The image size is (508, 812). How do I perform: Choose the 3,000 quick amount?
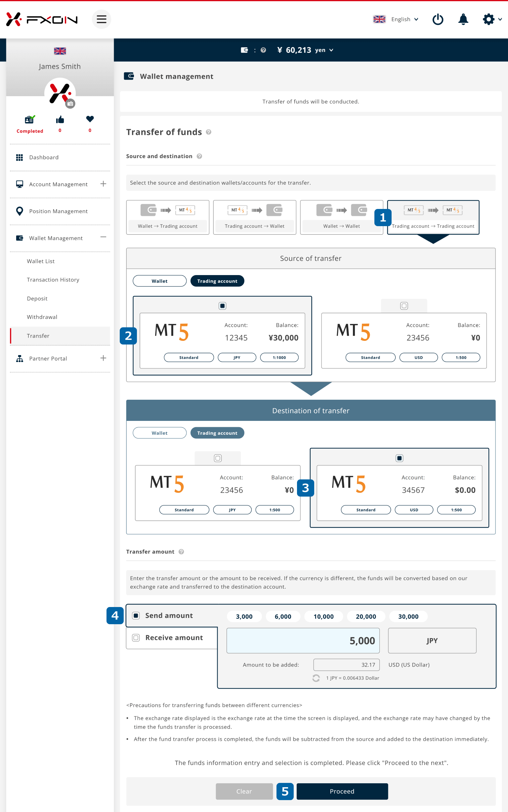pos(244,617)
